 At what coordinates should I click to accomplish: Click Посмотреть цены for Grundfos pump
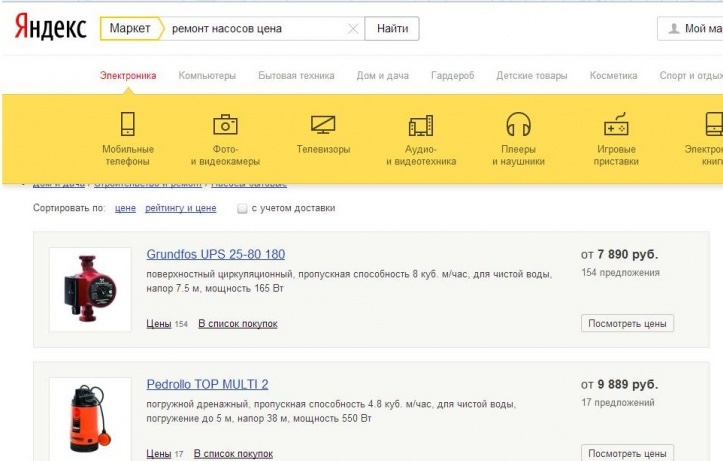(627, 323)
